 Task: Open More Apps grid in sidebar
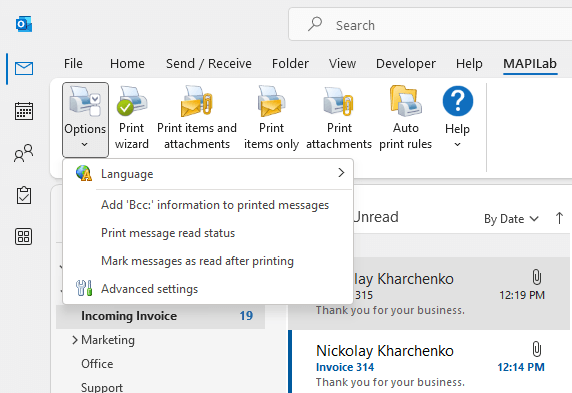[x=24, y=236]
